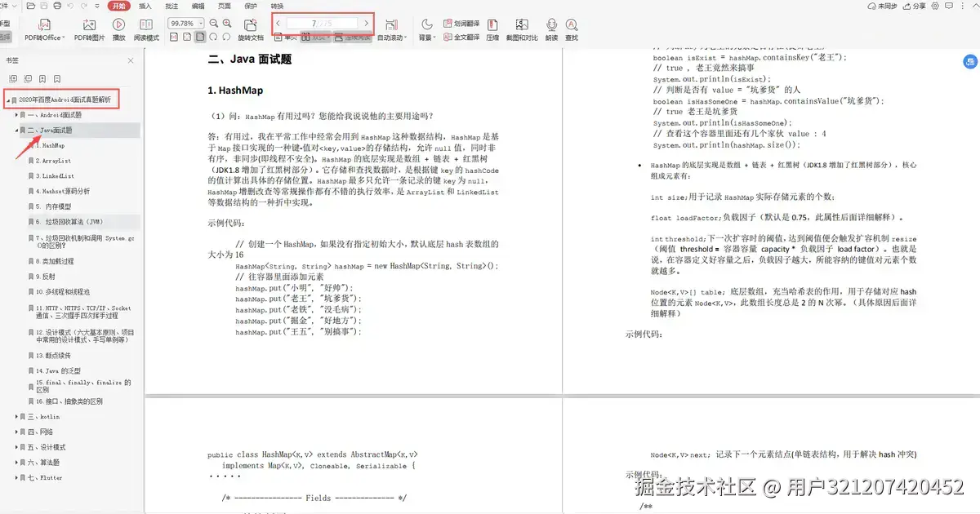This screenshot has width=980, height=514.
Task: Click the page number input field
Action: point(323,24)
